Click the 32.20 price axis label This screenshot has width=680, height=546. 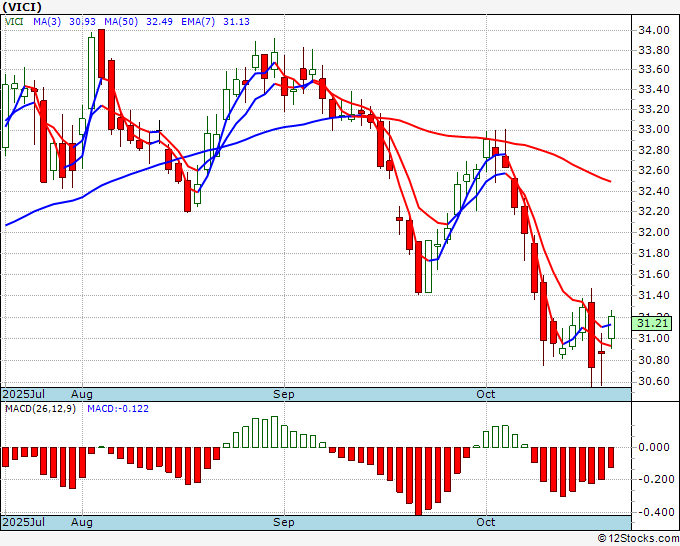(654, 211)
